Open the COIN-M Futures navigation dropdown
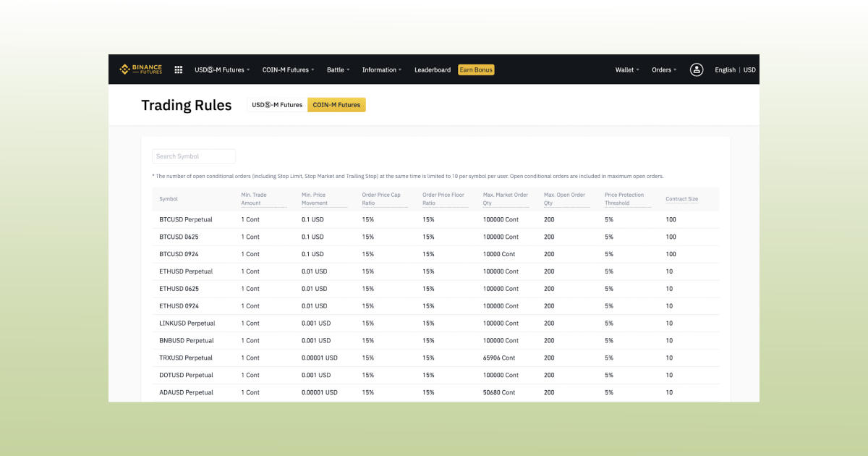Image resolution: width=868 pixels, height=456 pixels. pos(287,69)
